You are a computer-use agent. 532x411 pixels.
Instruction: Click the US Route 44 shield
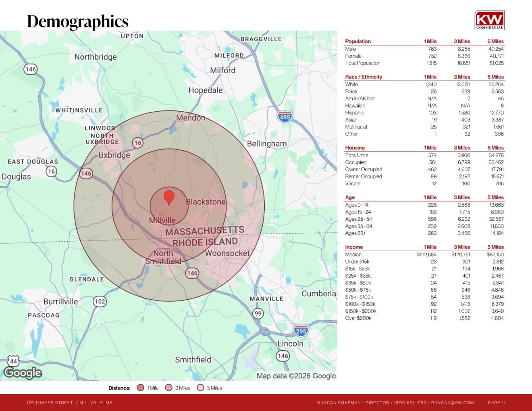pyautogui.click(x=14, y=361)
